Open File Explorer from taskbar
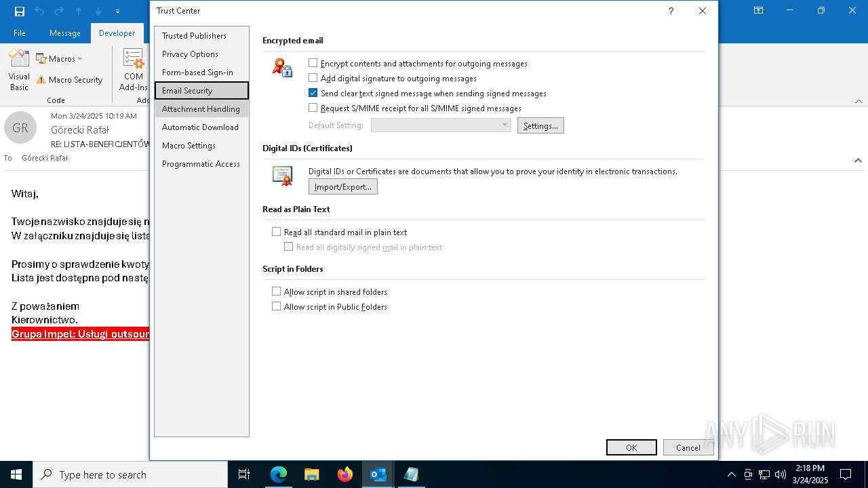Screen dimensions: 868x488 (312, 474)
